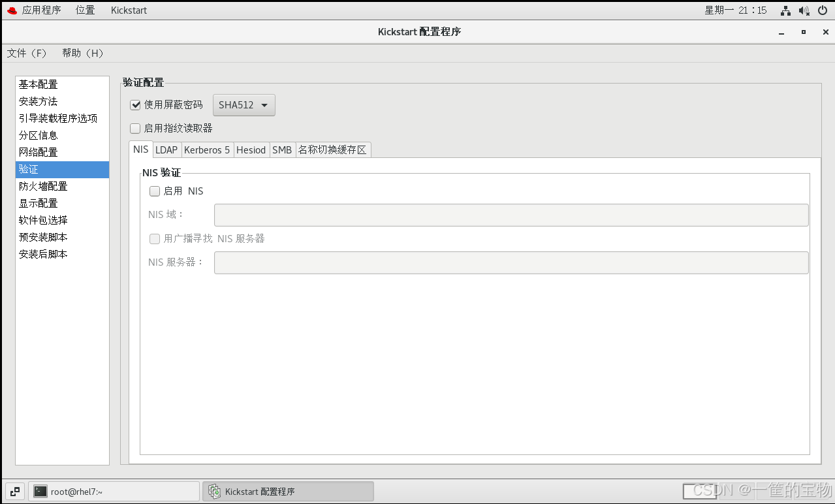Click the NIS 域 input field

click(x=511, y=215)
